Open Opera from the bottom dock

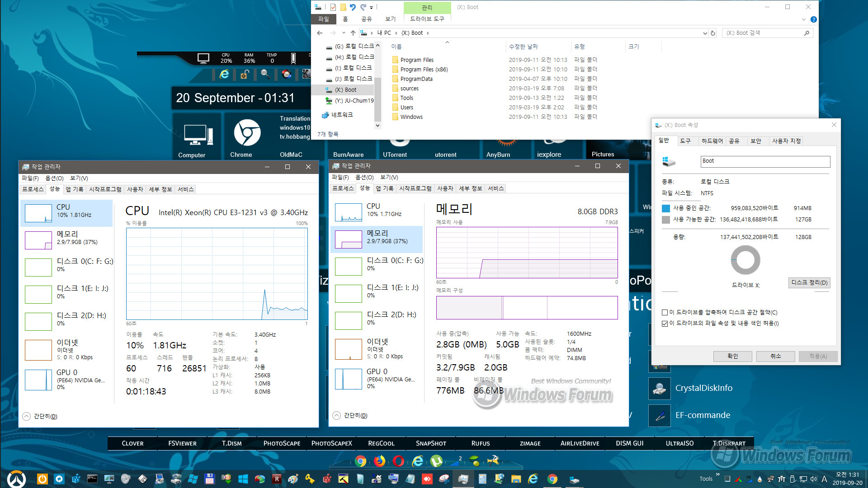point(399,461)
